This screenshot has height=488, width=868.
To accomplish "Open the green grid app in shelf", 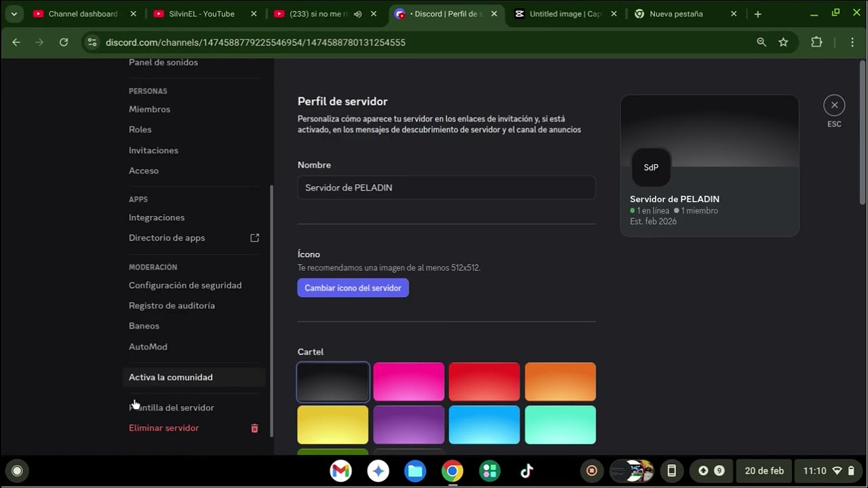I will 489,471.
